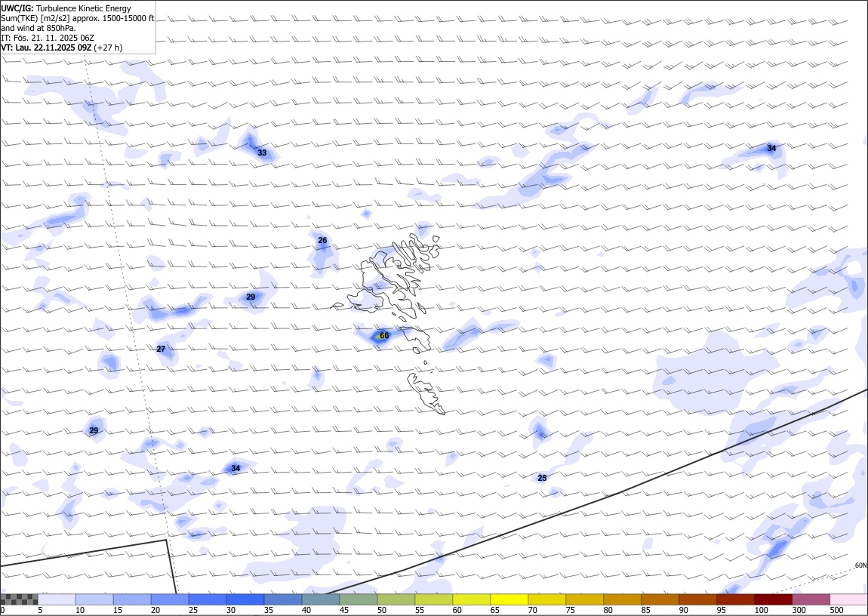
Task: Click the valid time "VT: Lau. 22.11.2025 09Z (+27 h)"
Action: pyautogui.click(x=62, y=48)
